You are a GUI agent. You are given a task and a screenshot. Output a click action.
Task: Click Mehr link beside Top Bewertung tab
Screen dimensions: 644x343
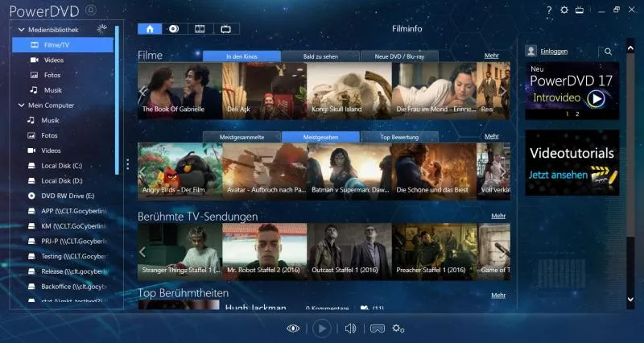[x=492, y=136]
